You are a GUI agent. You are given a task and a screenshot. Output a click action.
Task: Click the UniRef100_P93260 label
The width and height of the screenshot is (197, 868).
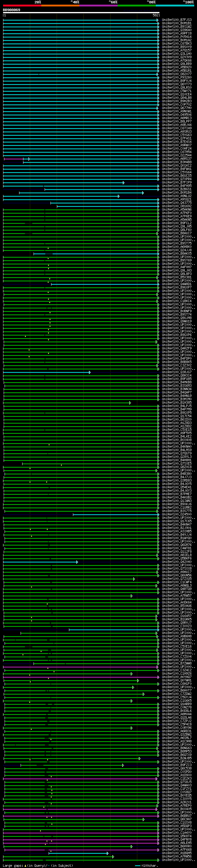(177, 78)
